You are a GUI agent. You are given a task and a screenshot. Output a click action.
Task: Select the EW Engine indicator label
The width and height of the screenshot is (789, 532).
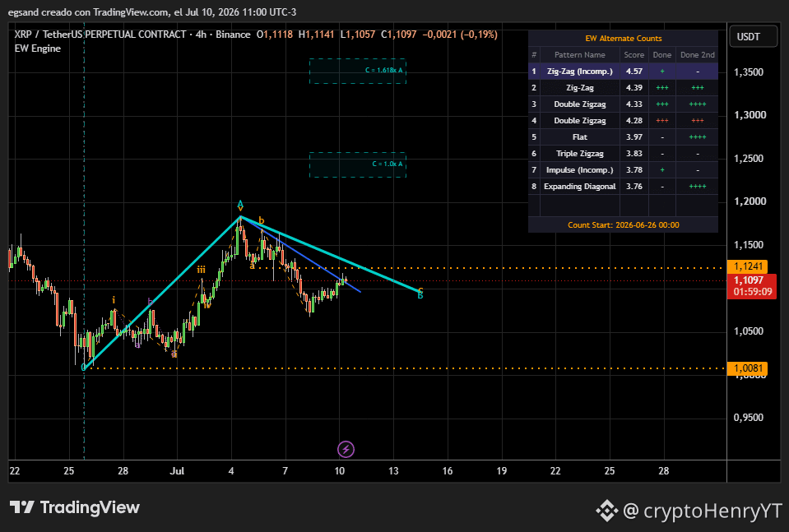click(38, 49)
